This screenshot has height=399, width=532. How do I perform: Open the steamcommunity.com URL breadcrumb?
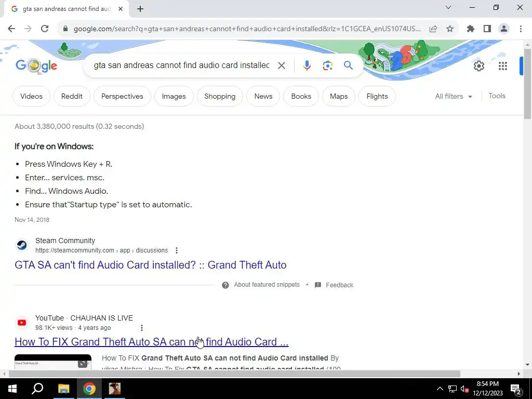pos(101,250)
